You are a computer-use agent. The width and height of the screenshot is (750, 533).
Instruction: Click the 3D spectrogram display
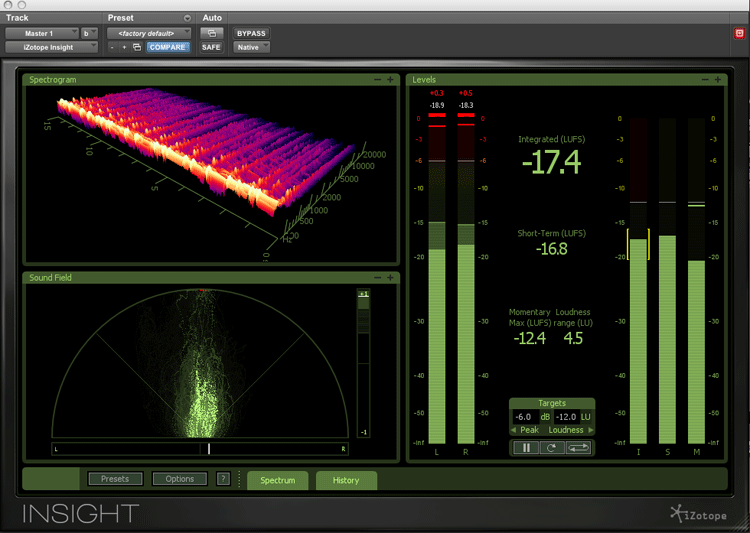point(211,174)
